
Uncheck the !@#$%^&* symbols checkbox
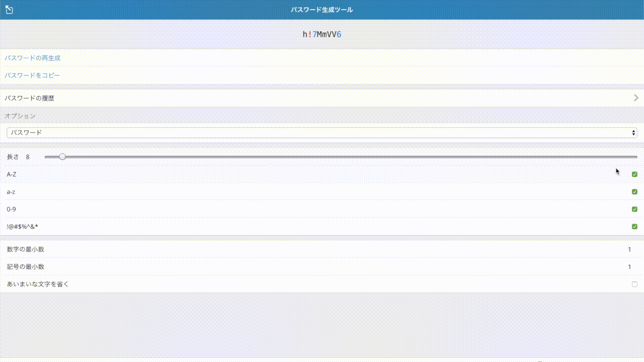(634, 227)
